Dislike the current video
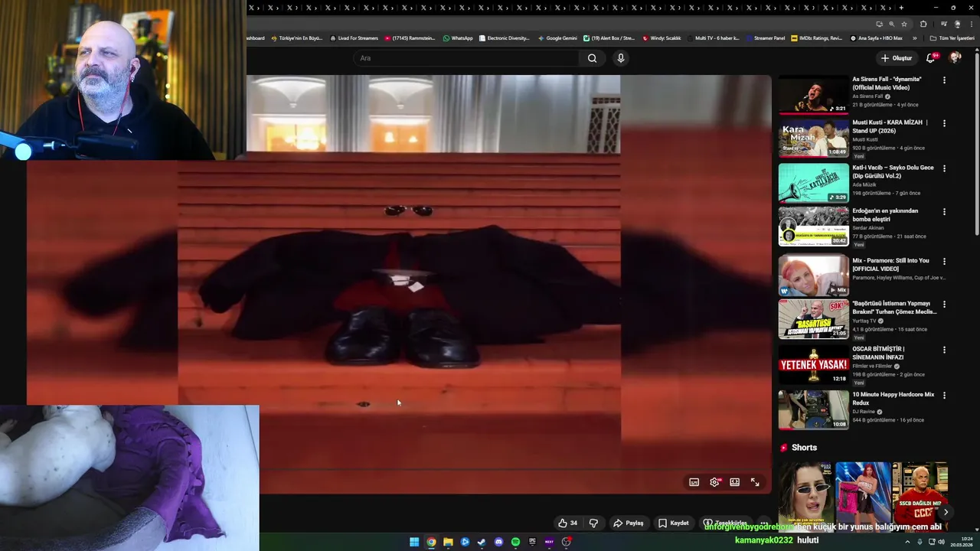This screenshot has width=980, height=551. pyautogui.click(x=593, y=523)
